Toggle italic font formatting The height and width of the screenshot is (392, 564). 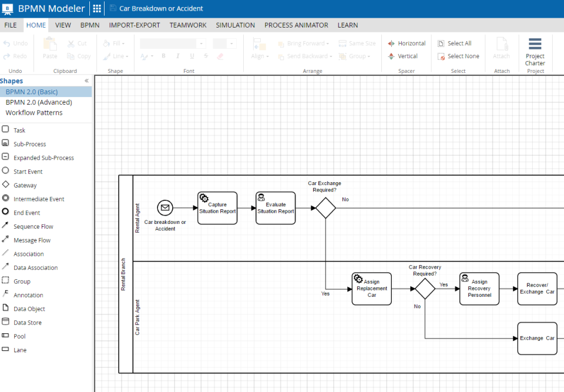click(x=177, y=56)
